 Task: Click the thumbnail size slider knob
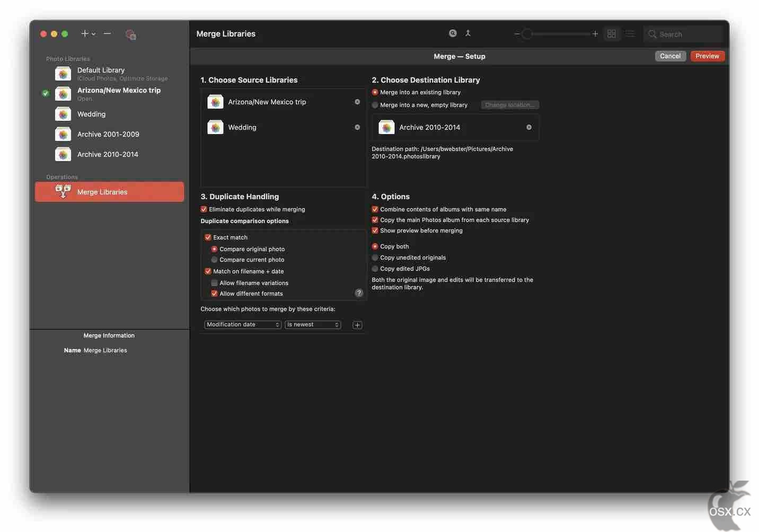click(527, 34)
